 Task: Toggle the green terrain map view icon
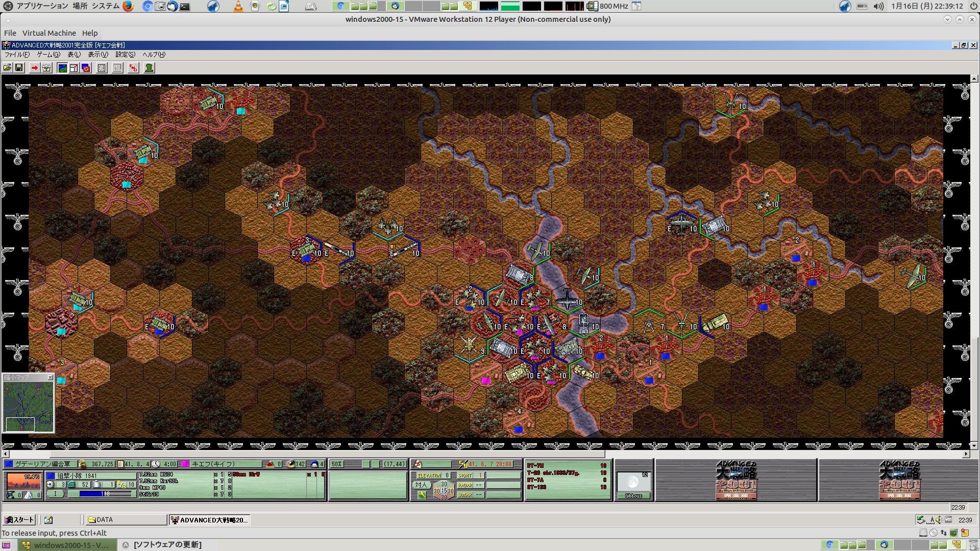pyautogui.click(x=62, y=68)
